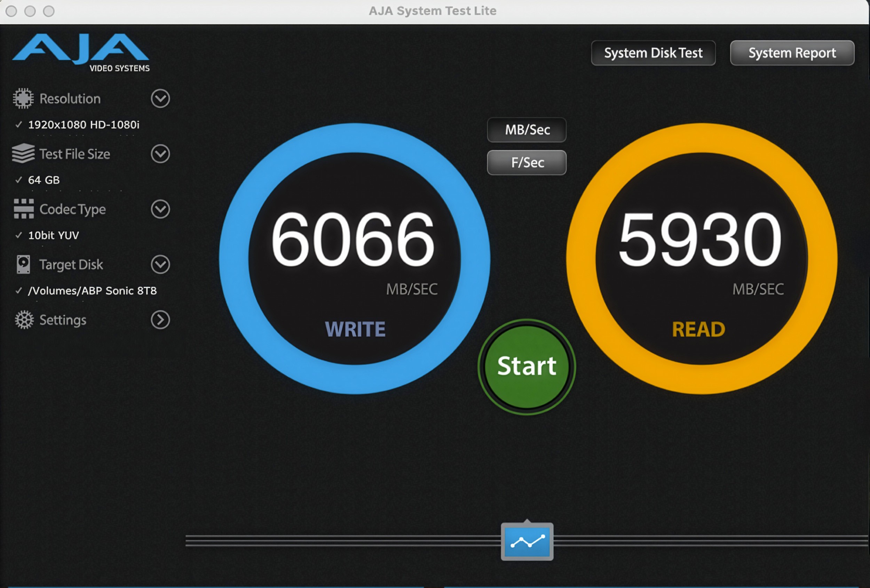The height and width of the screenshot is (588, 870).
Task: Open the System Report tab
Action: pyautogui.click(x=792, y=53)
